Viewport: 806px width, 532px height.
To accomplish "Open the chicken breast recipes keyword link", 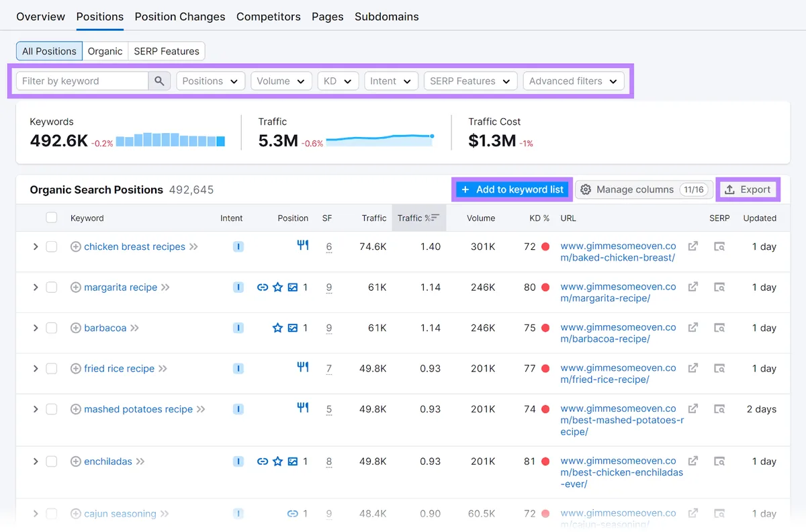I will [134, 247].
